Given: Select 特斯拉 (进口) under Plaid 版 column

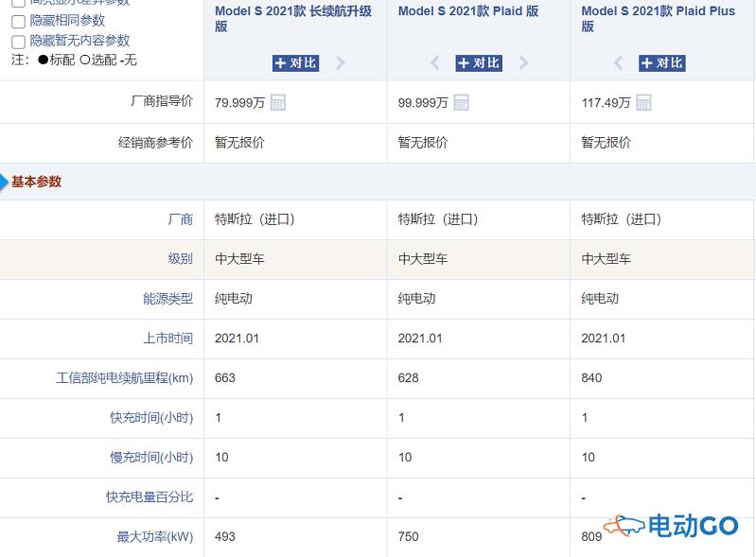Looking at the screenshot, I should pos(438,219).
